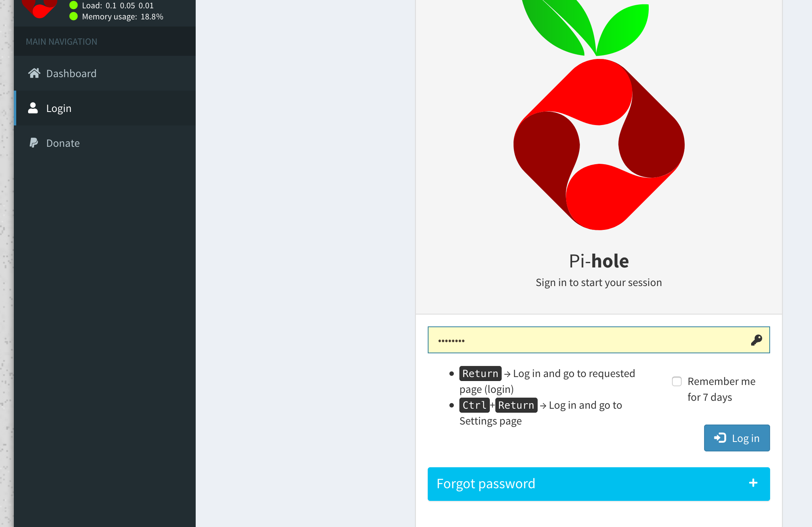Screen dimensions: 812x527
Task: Click the Dashboard house icon
Action: point(34,73)
